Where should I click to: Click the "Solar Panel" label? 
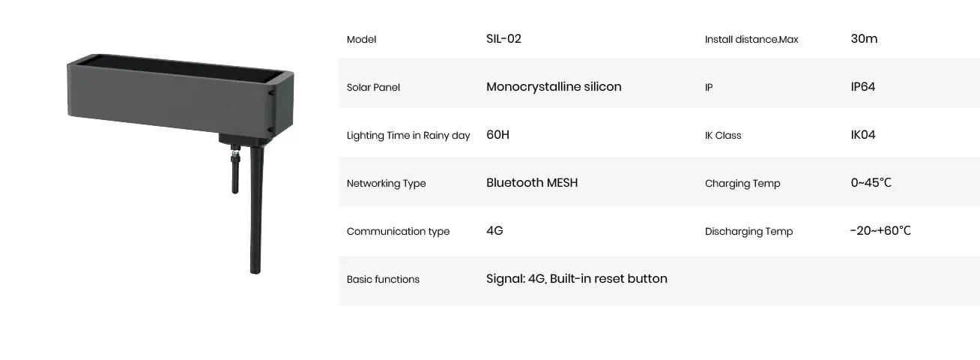click(x=373, y=88)
